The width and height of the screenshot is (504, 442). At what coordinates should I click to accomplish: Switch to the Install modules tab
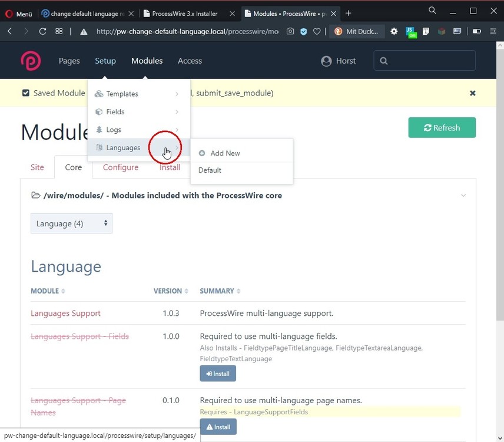(170, 167)
